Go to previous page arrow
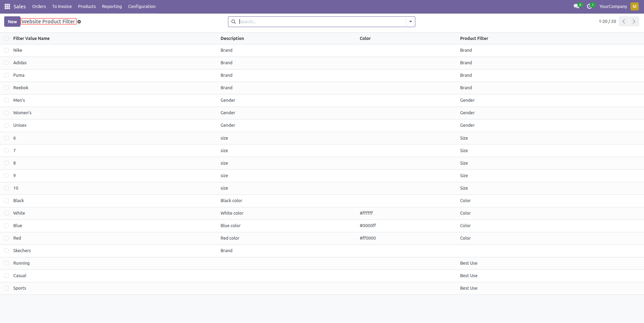Screen dimensions: 644x323 (624, 22)
